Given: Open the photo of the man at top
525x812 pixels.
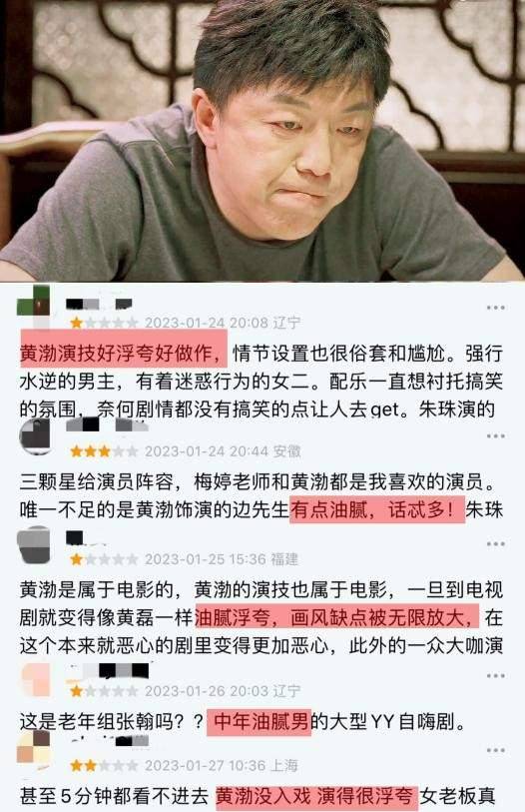Looking at the screenshot, I should (262, 141).
